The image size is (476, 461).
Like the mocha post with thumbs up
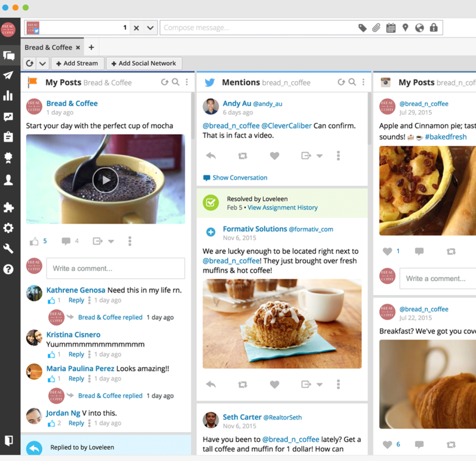pyautogui.click(x=34, y=241)
